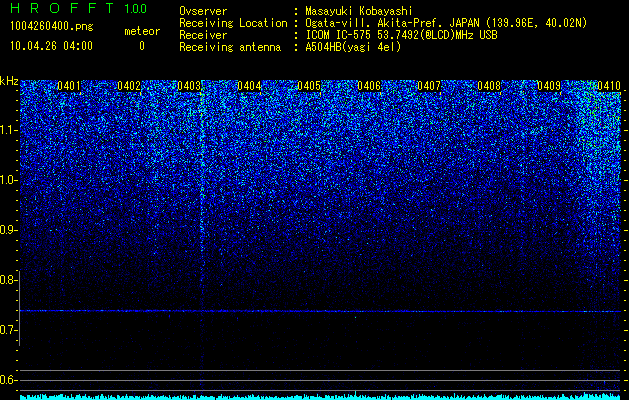Click the cyan signal level graph at bottom
Screen dimensions: 629x400
click(x=320, y=396)
